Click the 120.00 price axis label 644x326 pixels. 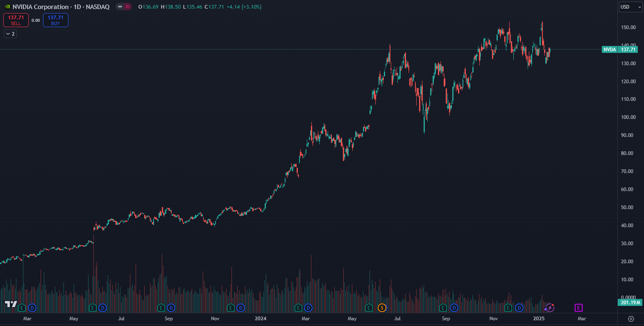coord(628,82)
